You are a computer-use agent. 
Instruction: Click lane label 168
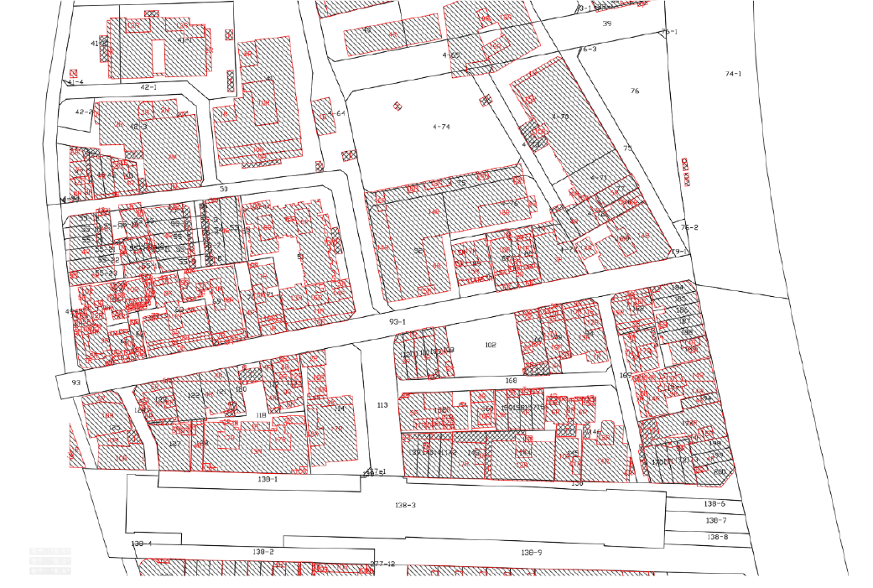coord(511,380)
